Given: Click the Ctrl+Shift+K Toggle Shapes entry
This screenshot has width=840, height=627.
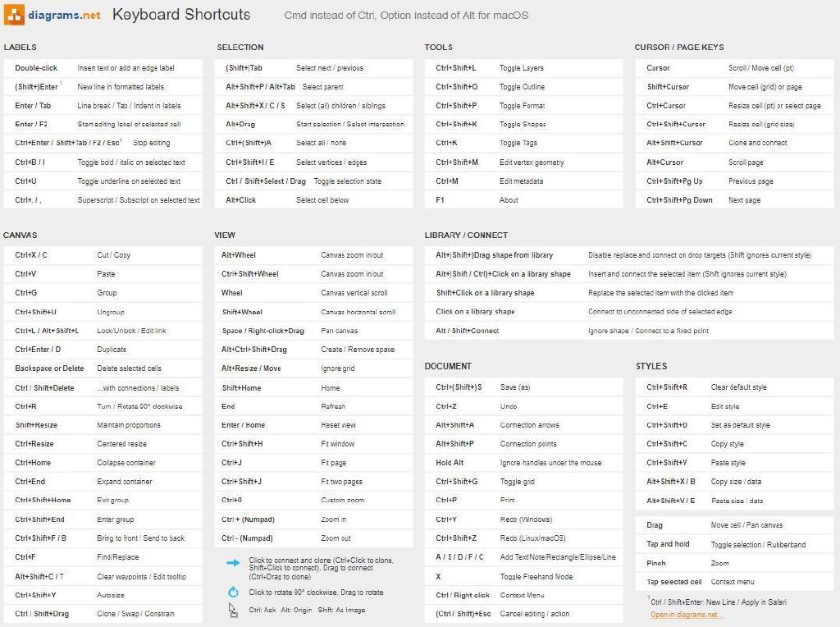Looking at the screenshot, I should click(x=521, y=124).
